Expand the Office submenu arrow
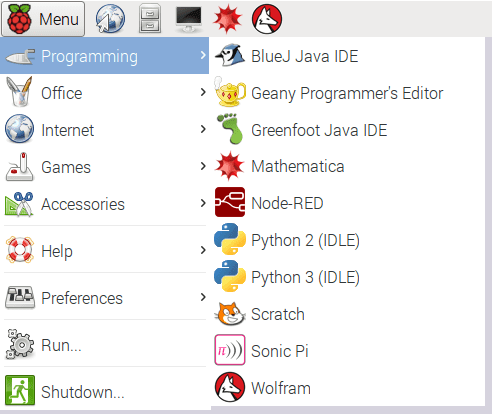 [203, 92]
